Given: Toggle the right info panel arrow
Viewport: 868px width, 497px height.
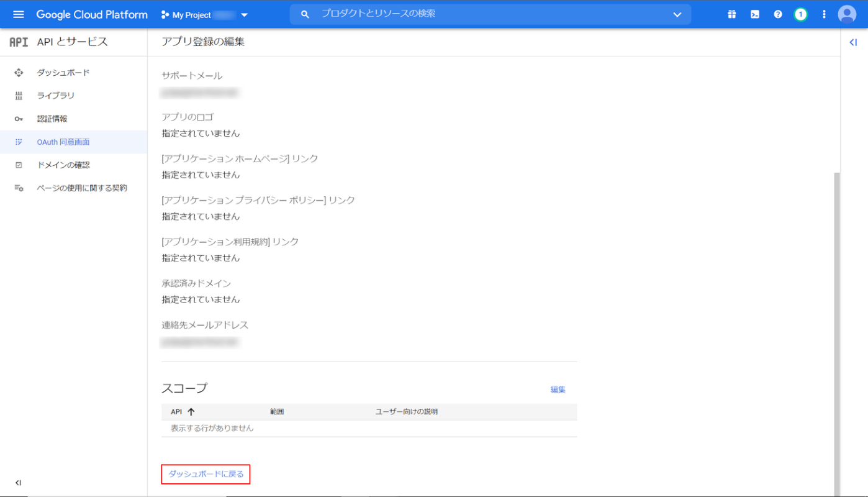Looking at the screenshot, I should pyautogui.click(x=853, y=42).
